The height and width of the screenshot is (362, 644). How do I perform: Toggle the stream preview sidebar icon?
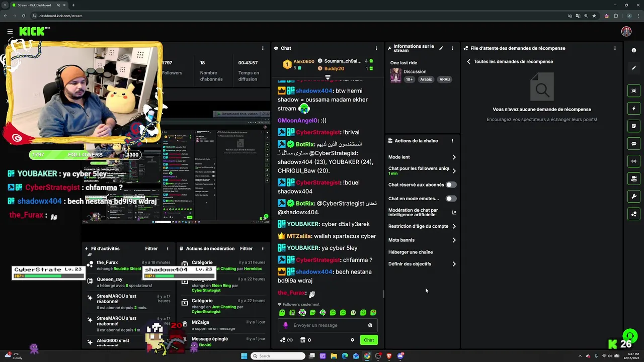pyautogui.click(x=634, y=90)
